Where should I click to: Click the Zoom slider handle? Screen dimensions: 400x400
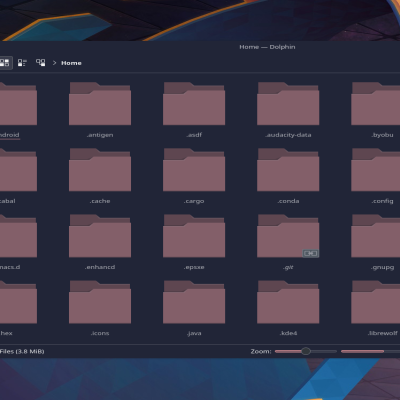pyautogui.click(x=306, y=351)
